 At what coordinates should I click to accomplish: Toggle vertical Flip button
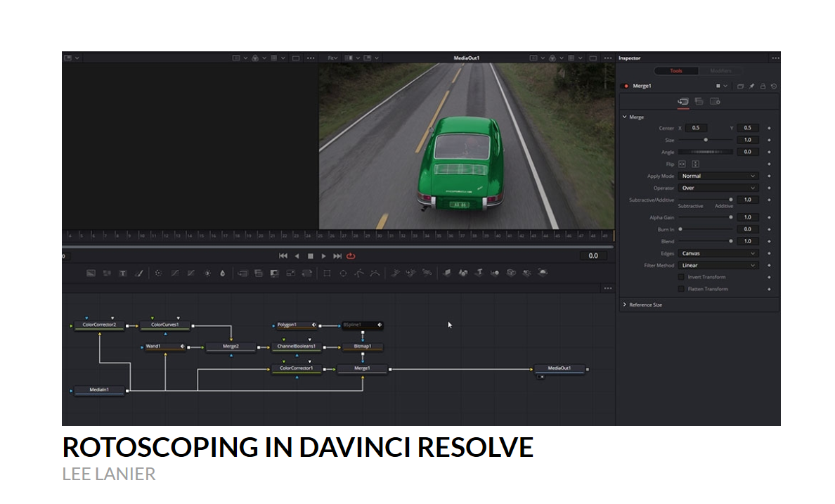point(695,164)
